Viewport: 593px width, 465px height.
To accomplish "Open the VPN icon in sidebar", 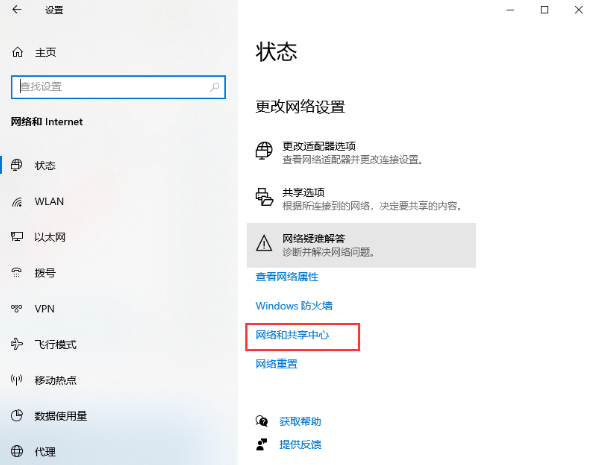I will [17, 308].
